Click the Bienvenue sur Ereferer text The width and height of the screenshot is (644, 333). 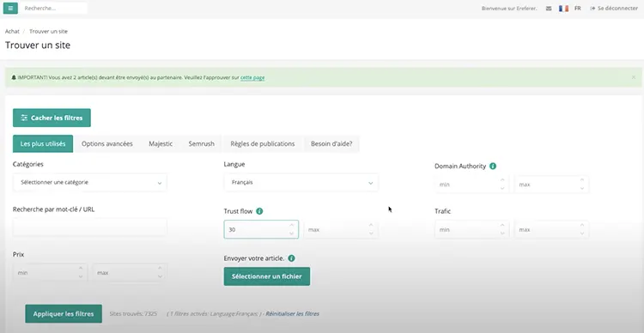pyautogui.click(x=509, y=9)
